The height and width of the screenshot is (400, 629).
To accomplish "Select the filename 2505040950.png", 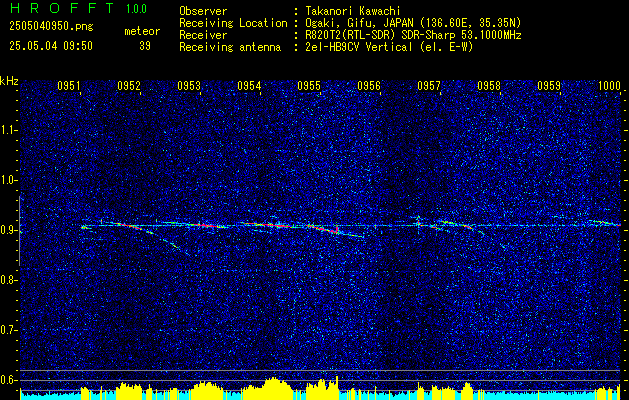I will click(51, 26).
